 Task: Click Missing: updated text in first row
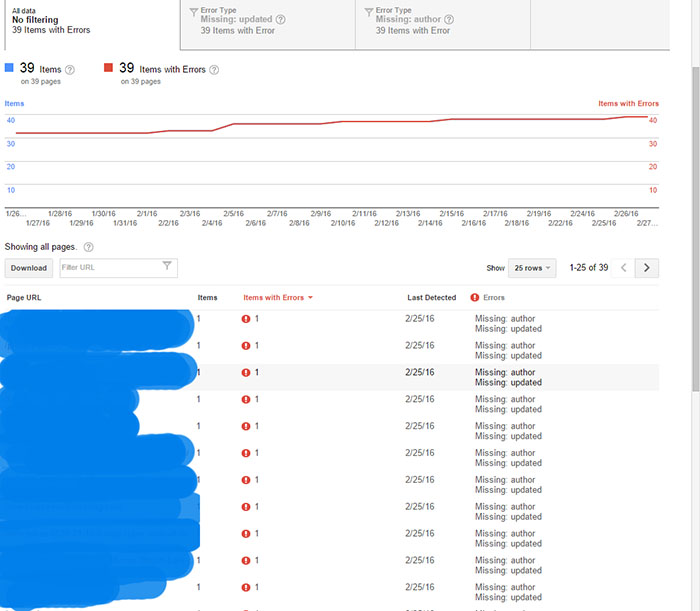point(508,329)
